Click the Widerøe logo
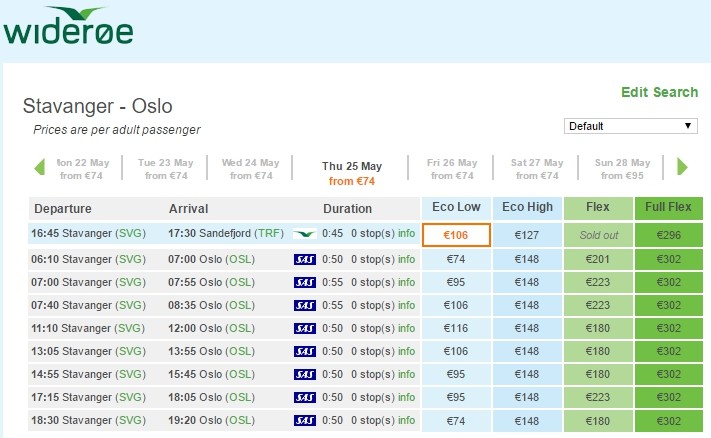The width and height of the screenshot is (711, 438). (x=68, y=26)
